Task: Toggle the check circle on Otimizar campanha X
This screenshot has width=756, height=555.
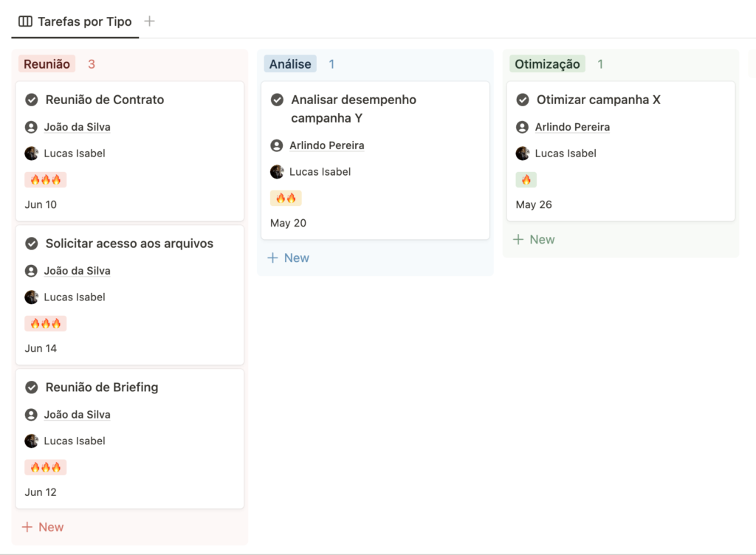Action: (523, 100)
